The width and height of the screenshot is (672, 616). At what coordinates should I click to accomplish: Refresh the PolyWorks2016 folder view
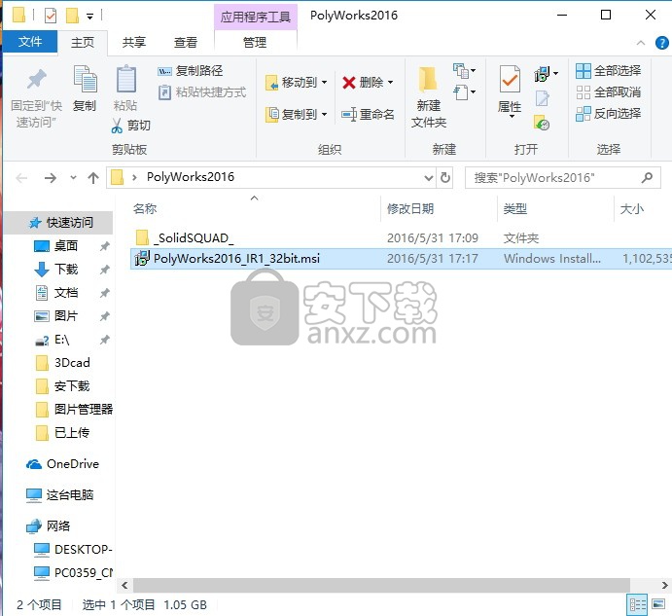tap(445, 178)
